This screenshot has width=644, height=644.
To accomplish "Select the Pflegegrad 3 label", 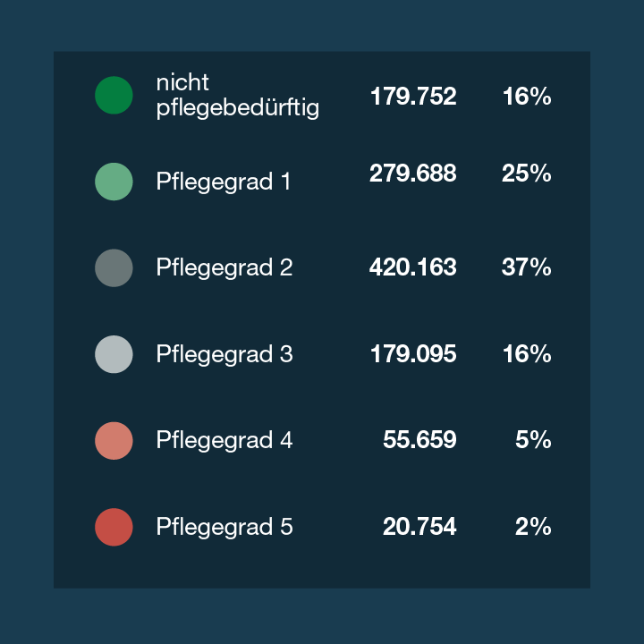I will pyautogui.click(x=225, y=355).
